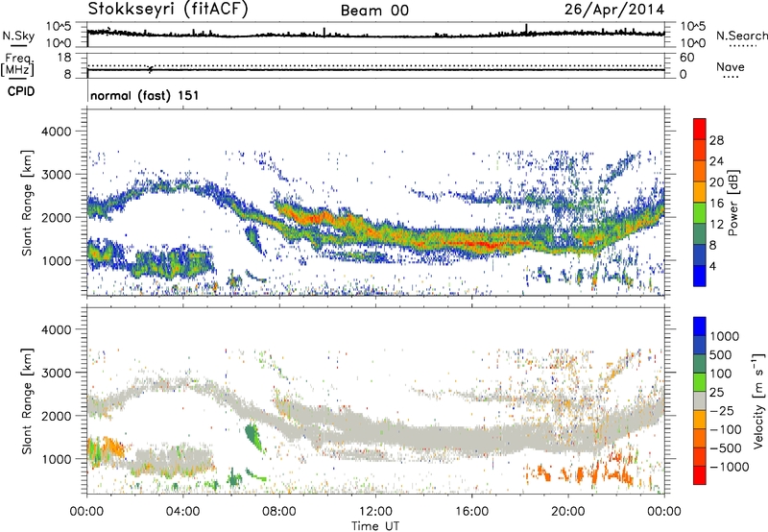The width and height of the screenshot is (768, 532).
Task: Click the Power colorbar value 28
Action: [716, 140]
